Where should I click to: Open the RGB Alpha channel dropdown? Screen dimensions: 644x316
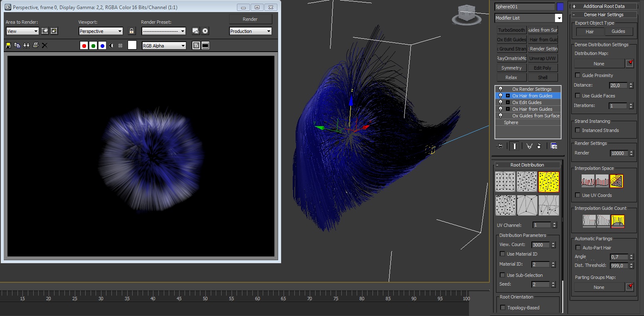click(x=164, y=46)
